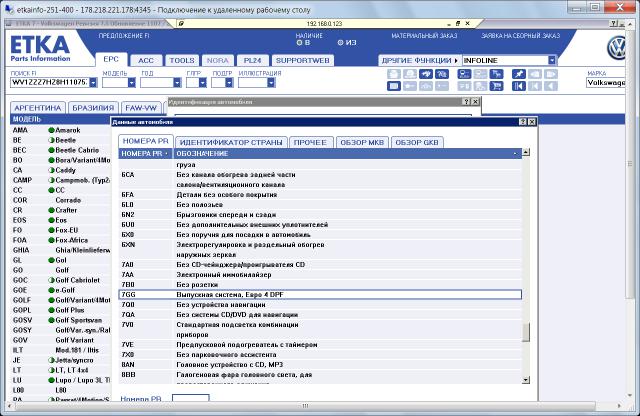This screenshot has height=416, width=640.
Task: Select row 7VE Предпусковой подогреватель с таймером
Action: (320, 345)
